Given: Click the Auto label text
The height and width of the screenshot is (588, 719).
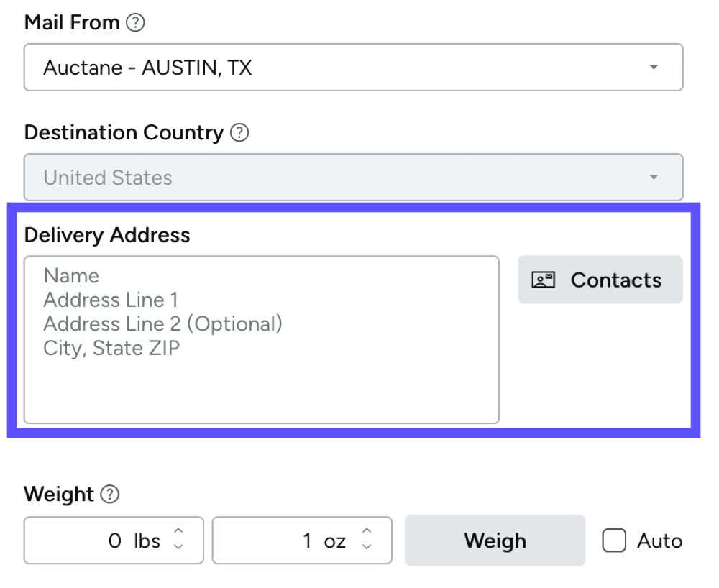Looking at the screenshot, I should pos(659,541).
